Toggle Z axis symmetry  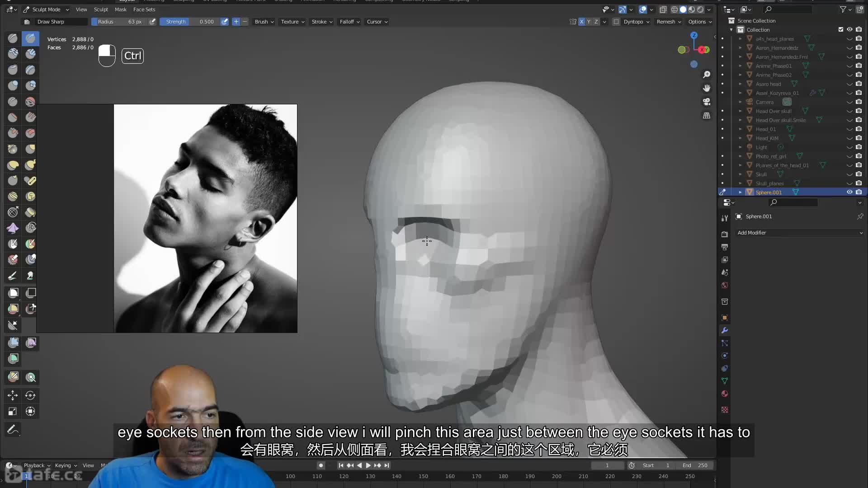pyautogui.click(x=596, y=22)
